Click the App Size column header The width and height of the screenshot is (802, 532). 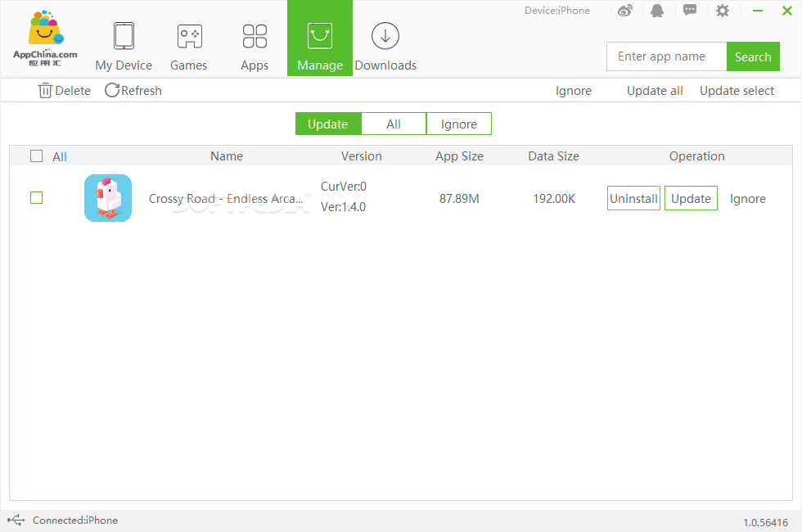tap(459, 156)
